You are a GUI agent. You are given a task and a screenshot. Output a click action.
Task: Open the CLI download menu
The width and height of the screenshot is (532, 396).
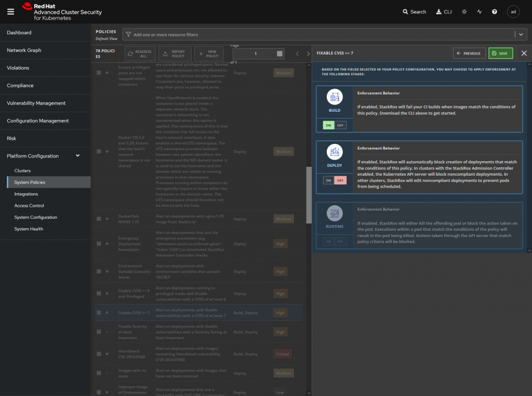click(444, 12)
